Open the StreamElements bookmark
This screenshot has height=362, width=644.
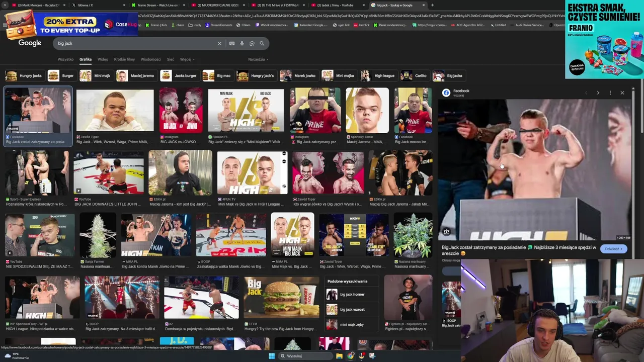click(219, 25)
